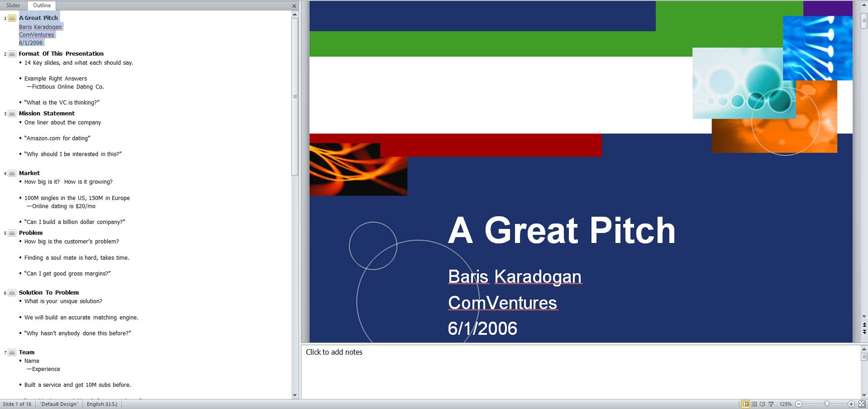Select slide 7 icon beside Team

pyautogui.click(x=12, y=352)
